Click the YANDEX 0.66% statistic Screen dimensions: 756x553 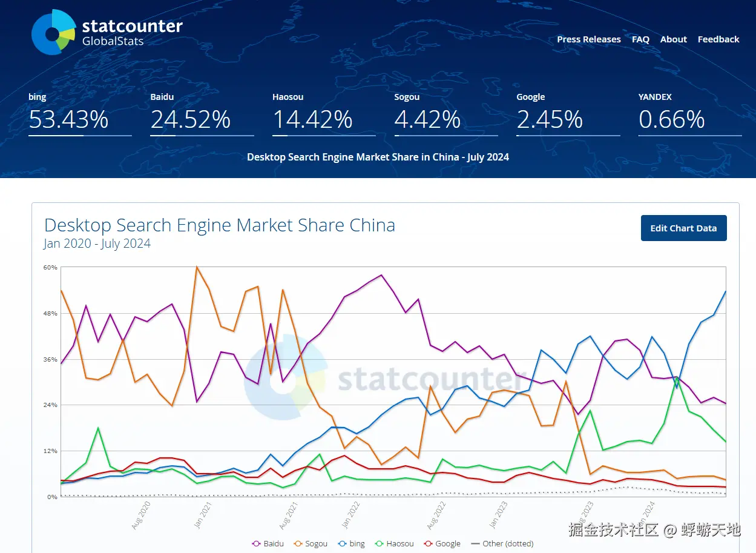pyautogui.click(x=690, y=113)
